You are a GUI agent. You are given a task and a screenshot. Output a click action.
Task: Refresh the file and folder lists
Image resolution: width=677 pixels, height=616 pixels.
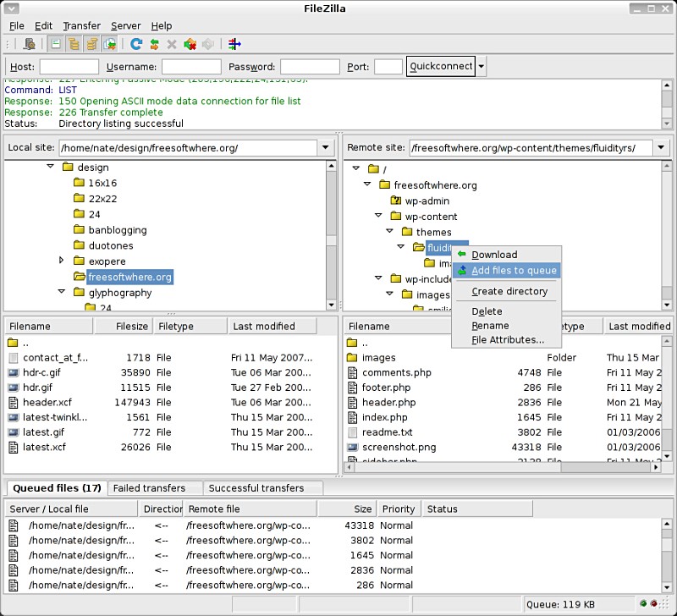[x=136, y=44]
